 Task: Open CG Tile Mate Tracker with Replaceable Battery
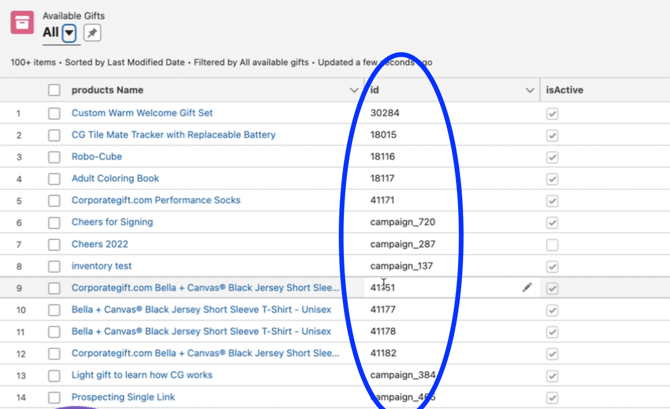click(173, 135)
